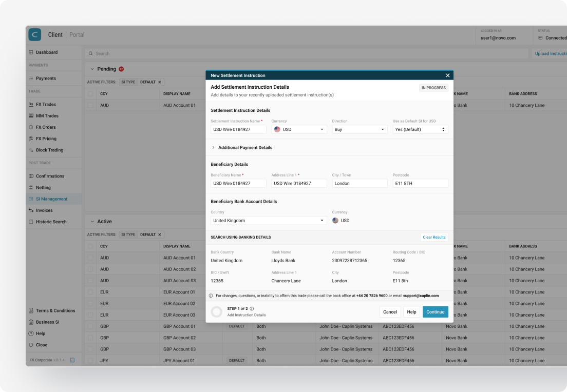Viewport: 567px width, 392px height.
Task: Click the Confirmations icon
Action: pos(31,176)
